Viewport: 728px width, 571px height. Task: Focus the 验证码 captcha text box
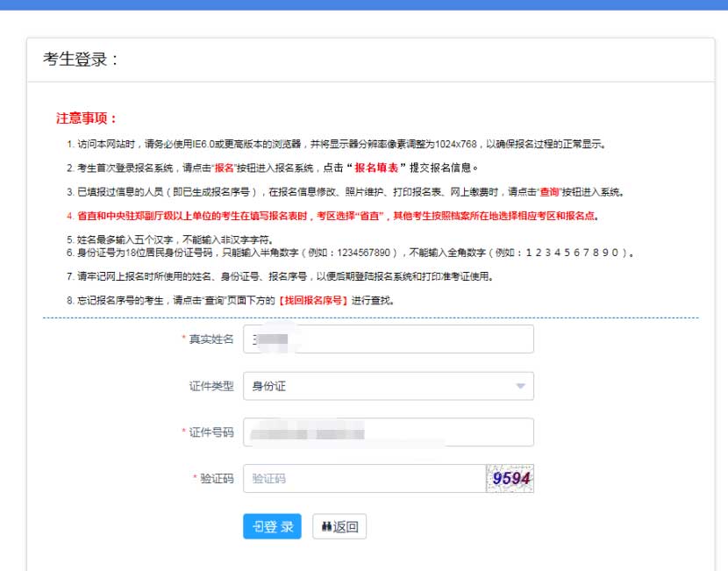coord(364,479)
